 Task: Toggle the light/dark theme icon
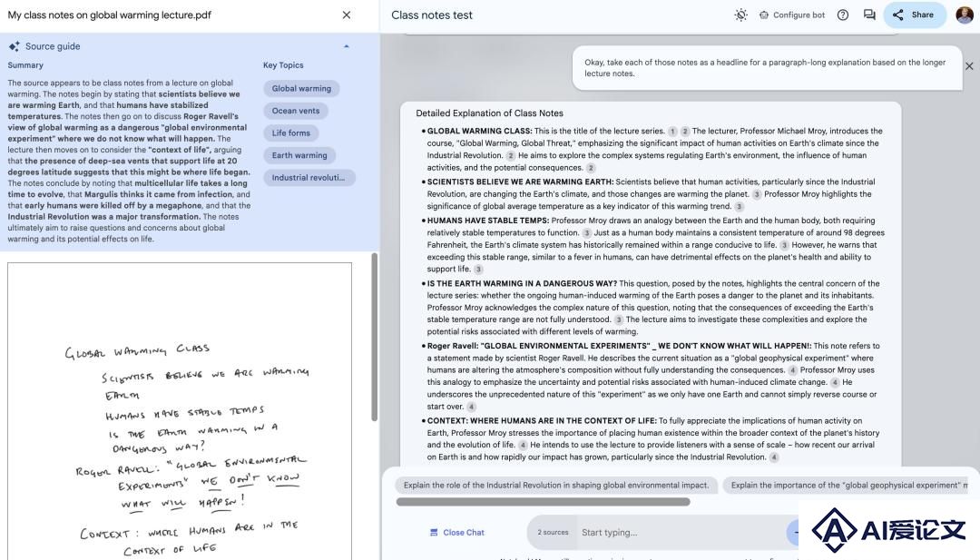pos(740,15)
